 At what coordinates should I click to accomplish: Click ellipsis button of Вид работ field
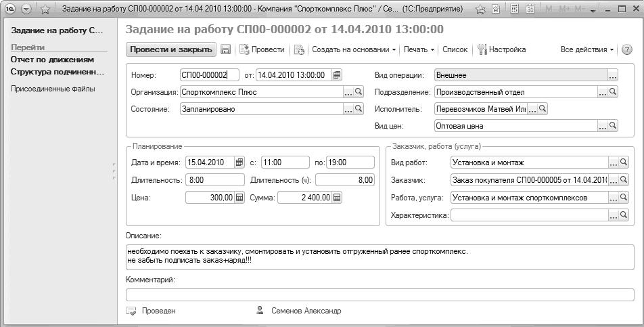[x=613, y=163]
